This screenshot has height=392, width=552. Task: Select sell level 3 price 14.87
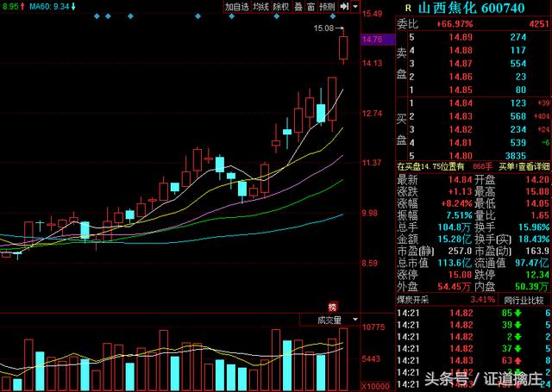tap(461, 64)
